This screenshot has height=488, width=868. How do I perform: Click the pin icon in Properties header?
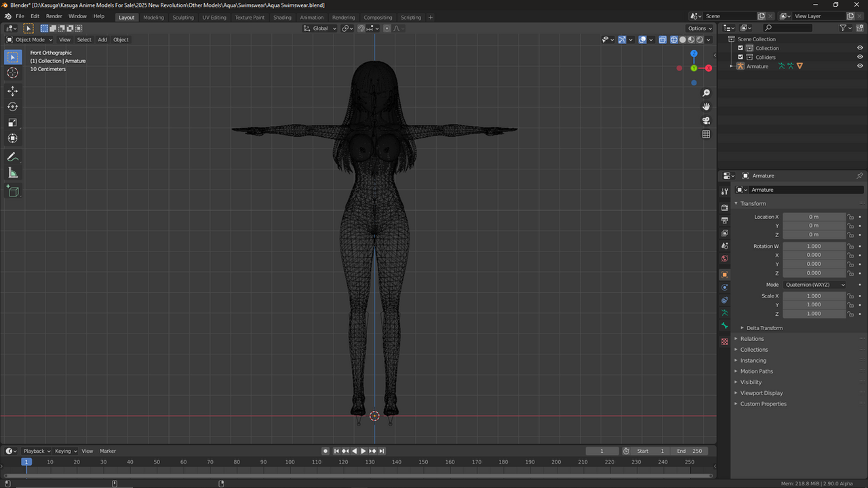point(860,176)
